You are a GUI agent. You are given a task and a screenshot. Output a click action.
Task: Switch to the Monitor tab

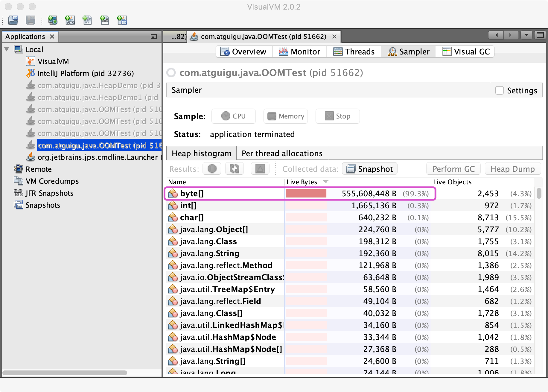pos(299,51)
